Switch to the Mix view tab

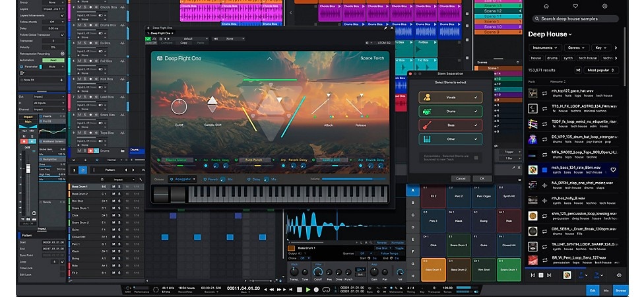tap(606, 290)
